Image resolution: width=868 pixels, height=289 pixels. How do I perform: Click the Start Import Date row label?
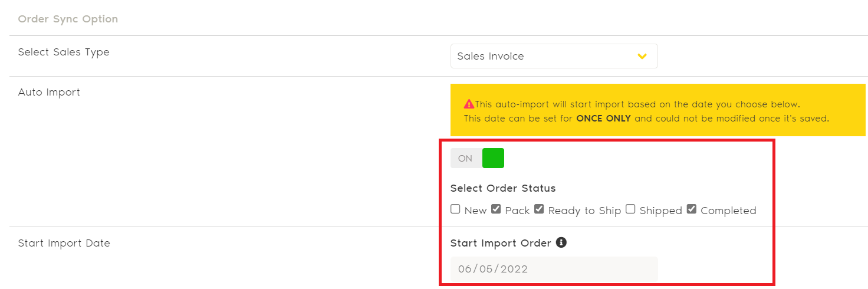[x=64, y=243]
